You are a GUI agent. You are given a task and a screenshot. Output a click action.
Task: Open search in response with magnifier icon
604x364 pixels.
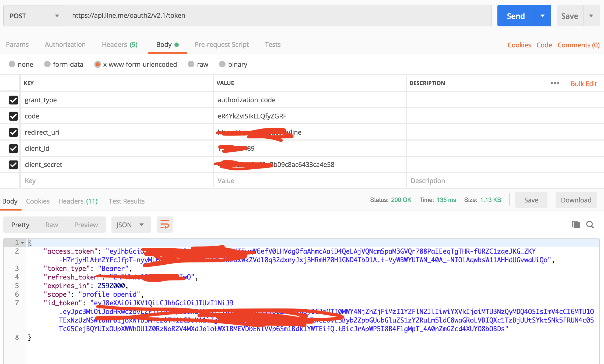(590, 225)
